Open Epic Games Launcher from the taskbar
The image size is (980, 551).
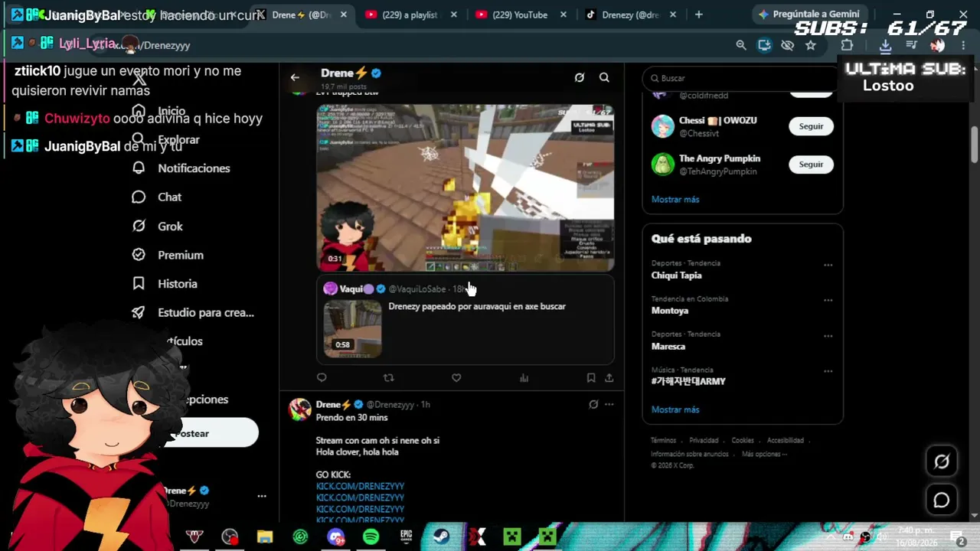407,537
